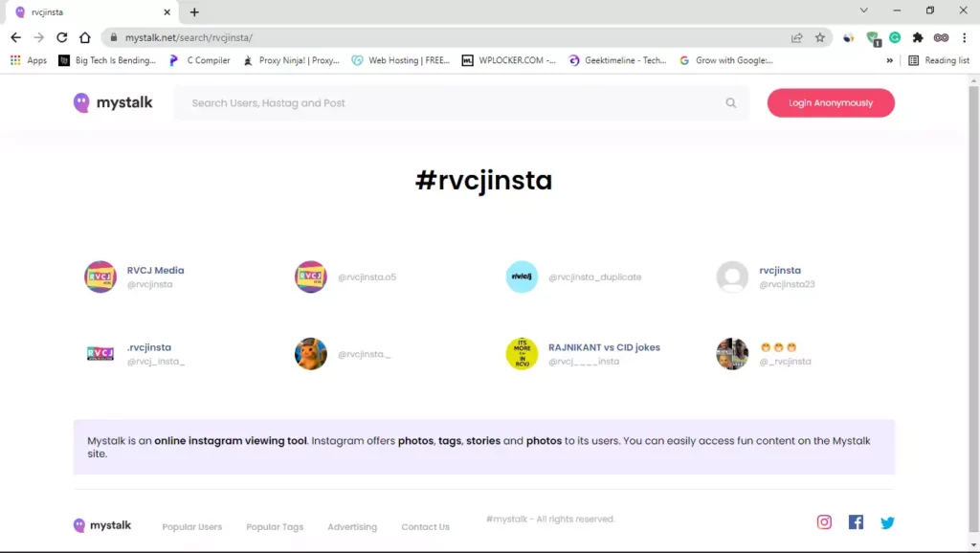Open the new tab plus button
This screenshot has height=553, width=980.
[x=194, y=11]
